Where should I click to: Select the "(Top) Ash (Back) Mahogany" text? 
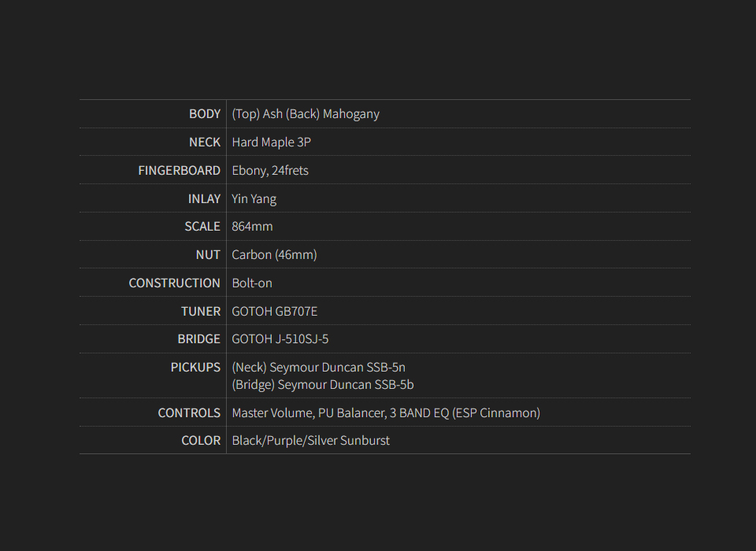[306, 114]
